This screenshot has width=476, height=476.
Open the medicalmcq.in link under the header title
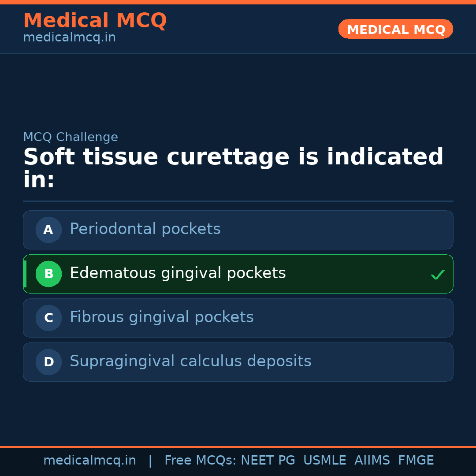[69, 38]
